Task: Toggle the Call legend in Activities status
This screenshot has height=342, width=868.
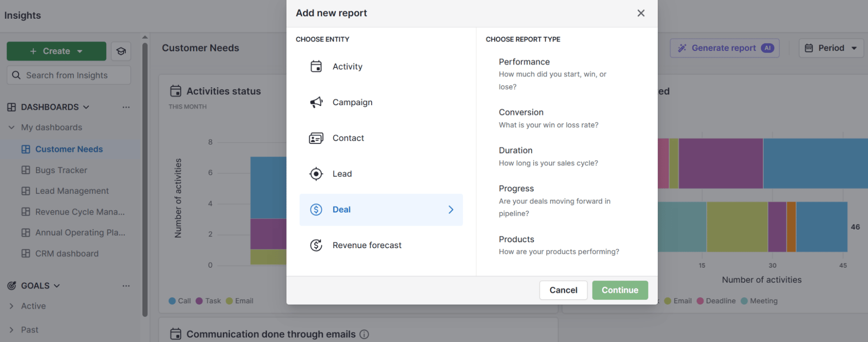Action: (x=180, y=301)
